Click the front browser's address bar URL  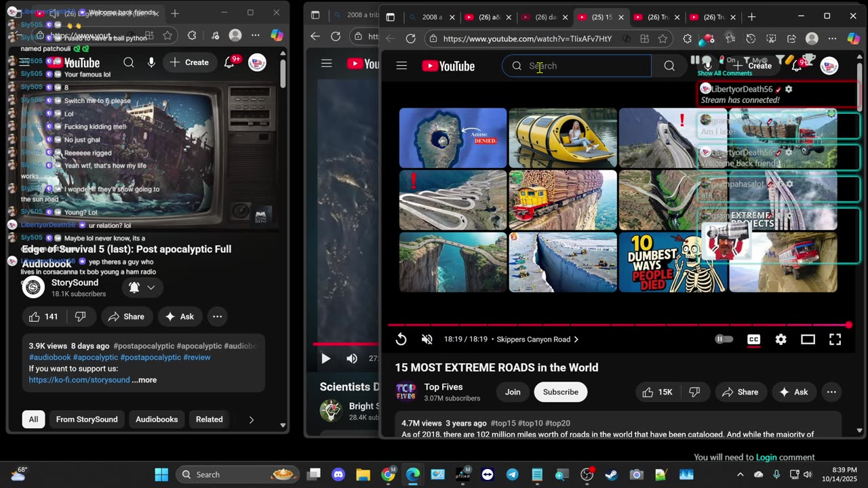528,39
